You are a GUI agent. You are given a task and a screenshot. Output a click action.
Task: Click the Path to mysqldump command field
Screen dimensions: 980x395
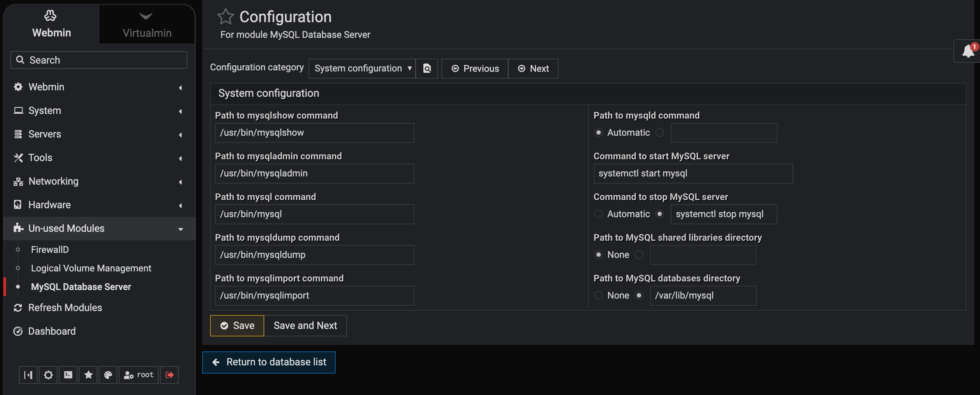pos(314,255)
